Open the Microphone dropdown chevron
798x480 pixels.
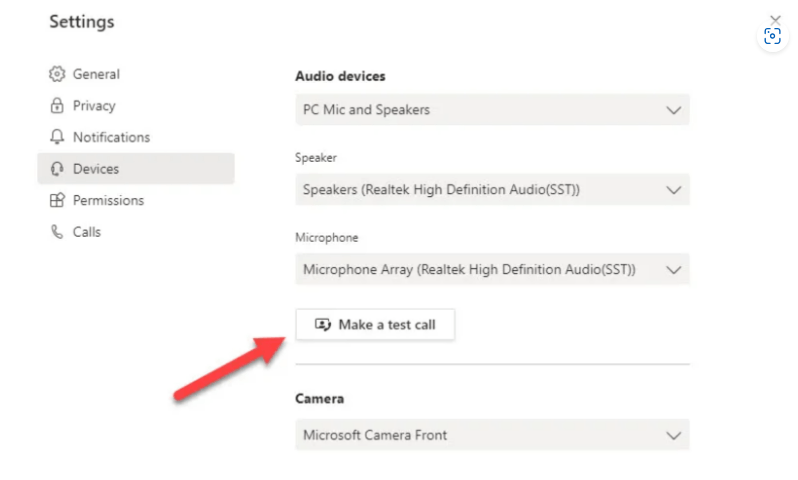(673, 270)
